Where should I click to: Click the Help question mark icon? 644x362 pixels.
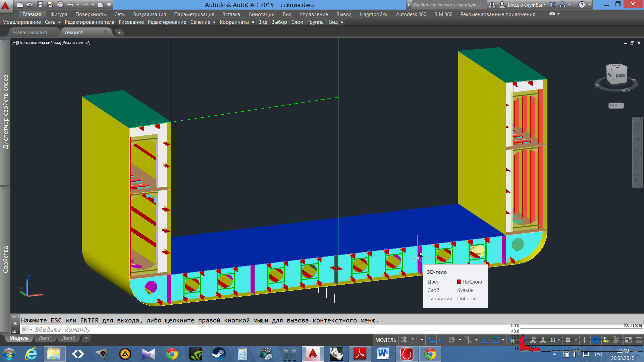[x=582, y=5]
